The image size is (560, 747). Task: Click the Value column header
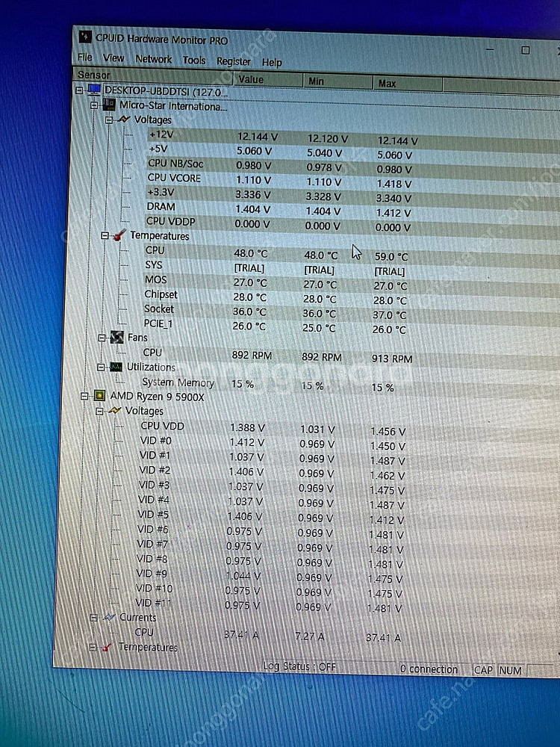pos(267,79)
